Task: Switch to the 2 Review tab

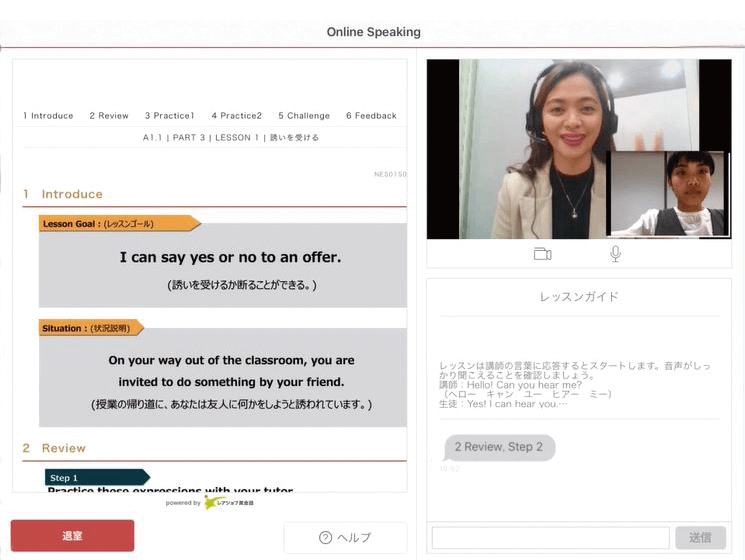Action: point(109,115)
